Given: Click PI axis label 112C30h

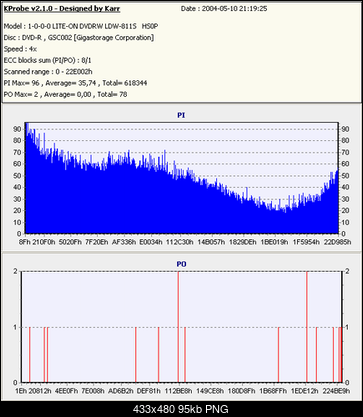Looking at the screenshot, I should 180,242.
